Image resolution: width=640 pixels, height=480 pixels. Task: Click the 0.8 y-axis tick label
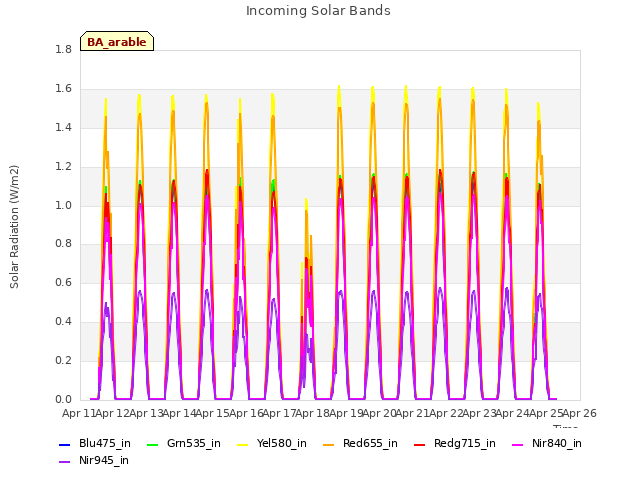pos(63,244)
